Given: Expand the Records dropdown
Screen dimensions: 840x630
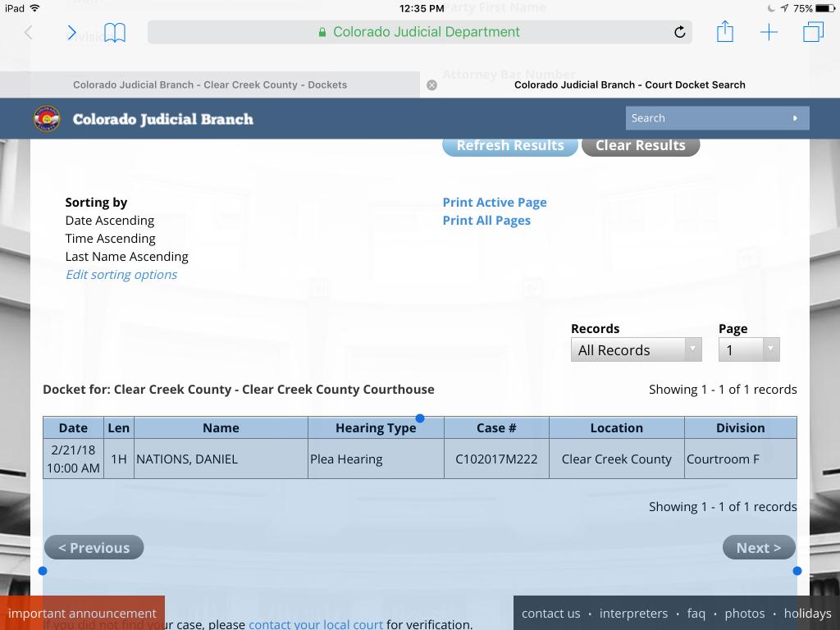Looking at the screenshot, I should (636, 350).
